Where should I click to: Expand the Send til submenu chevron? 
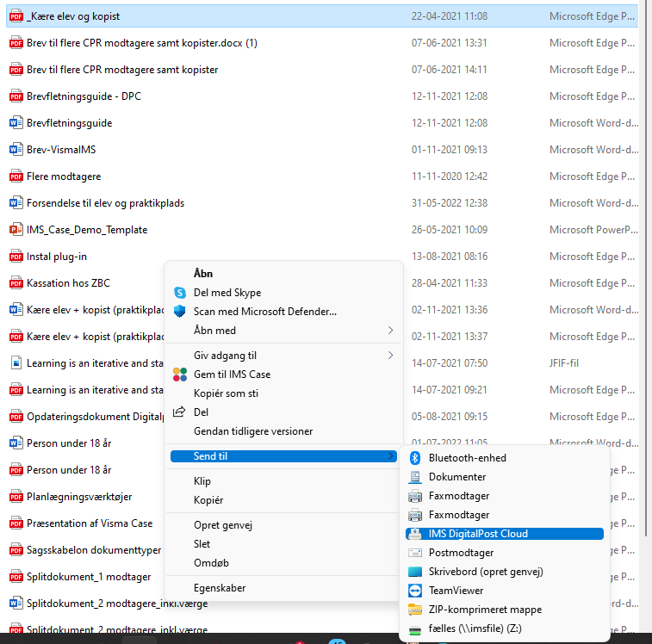390,456
